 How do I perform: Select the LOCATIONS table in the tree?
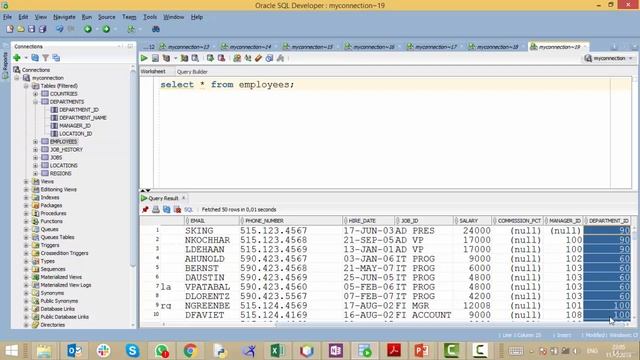pyautogui.click(x=64, y=165)
